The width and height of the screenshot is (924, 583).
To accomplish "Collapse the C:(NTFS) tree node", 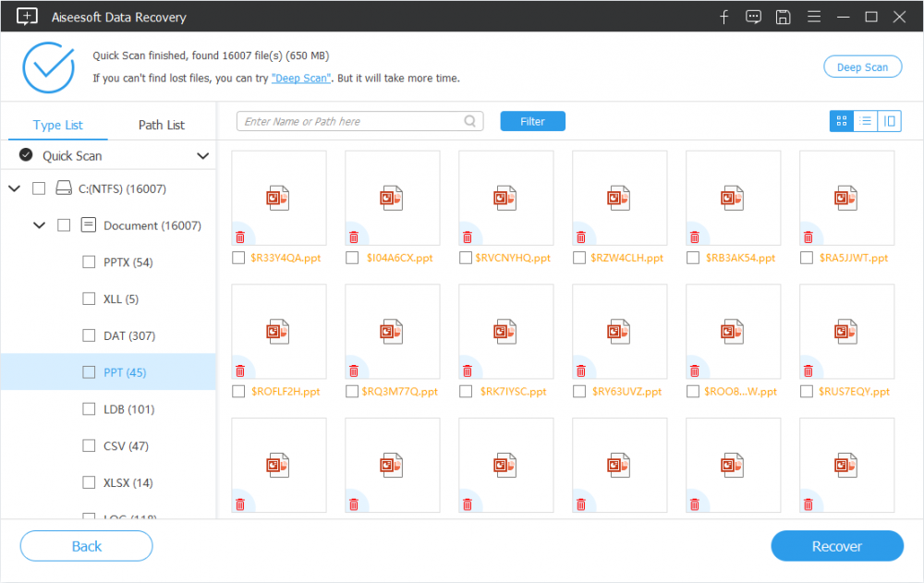I will point(14,188).
